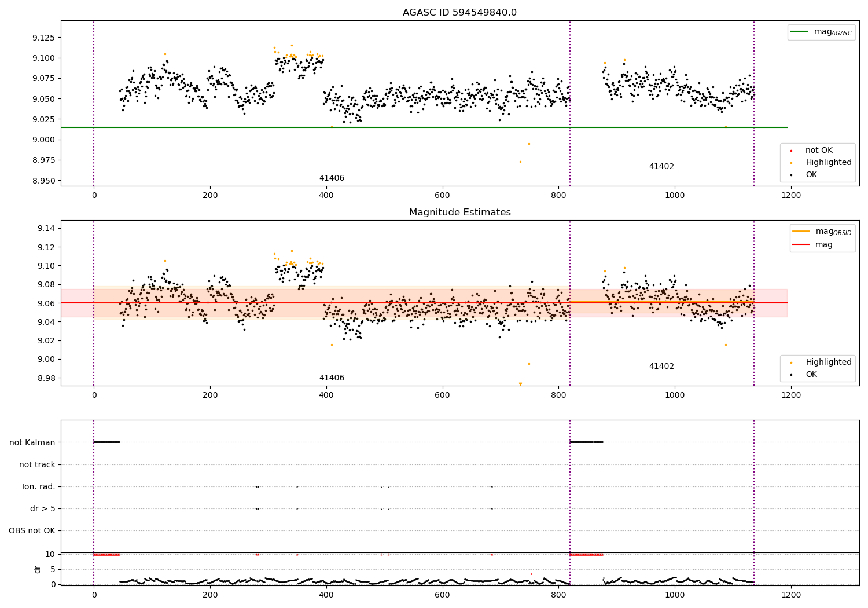This screenshot has width=868, height=608.
Task: Click the red mag legend line in middle plot
Action: coord(801,244)
